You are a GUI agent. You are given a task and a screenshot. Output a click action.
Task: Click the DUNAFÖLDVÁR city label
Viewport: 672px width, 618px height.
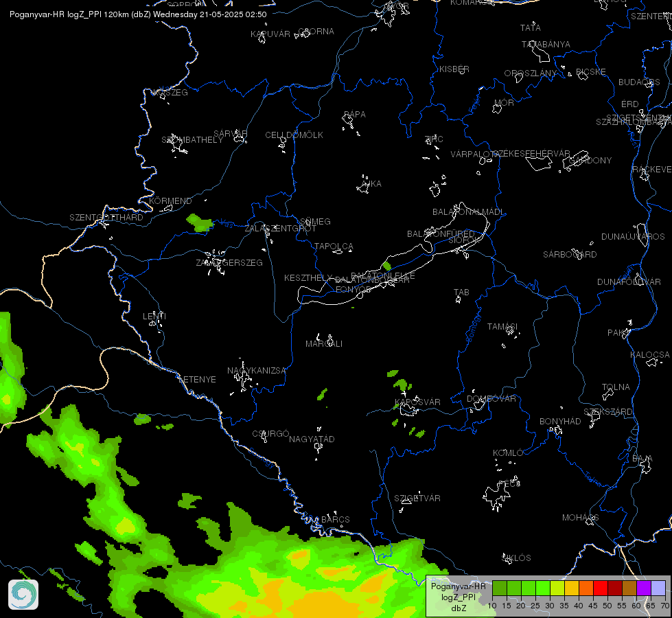629,282
